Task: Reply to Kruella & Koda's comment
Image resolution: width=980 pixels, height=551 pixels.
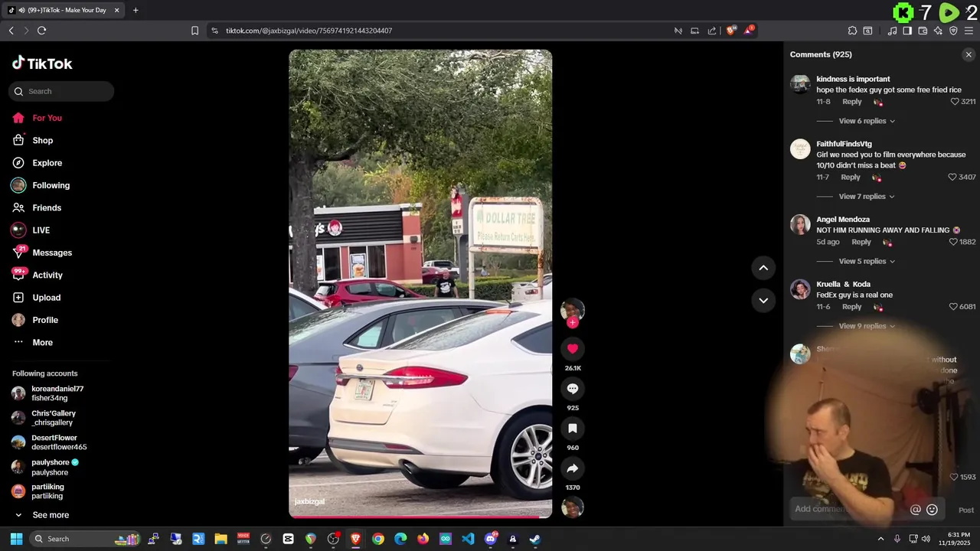Action: click(852, 307)
